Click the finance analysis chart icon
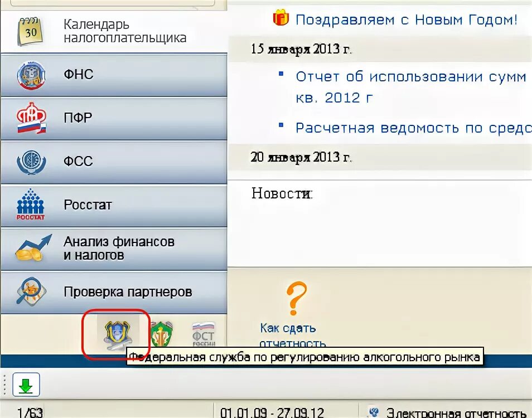 point(33,248)
